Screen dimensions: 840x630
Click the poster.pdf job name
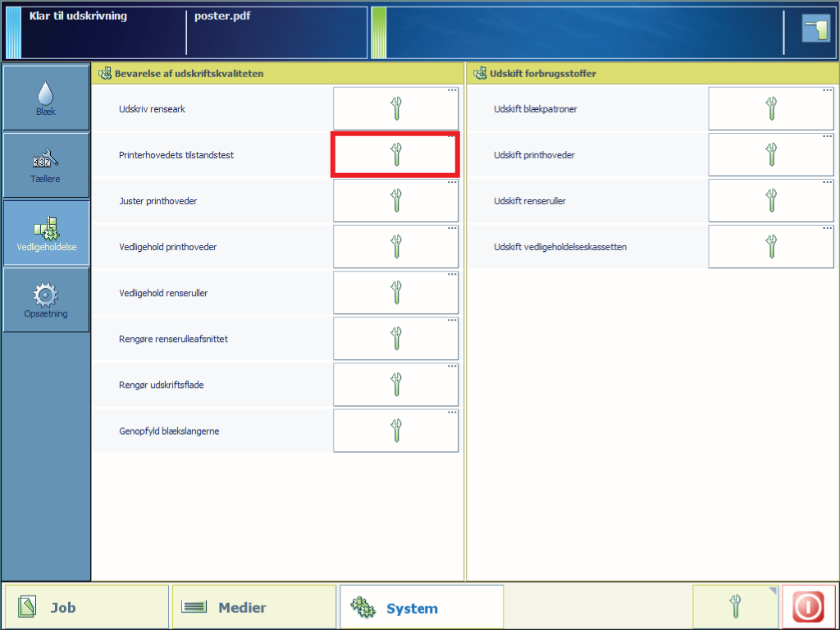click(222, 16)
